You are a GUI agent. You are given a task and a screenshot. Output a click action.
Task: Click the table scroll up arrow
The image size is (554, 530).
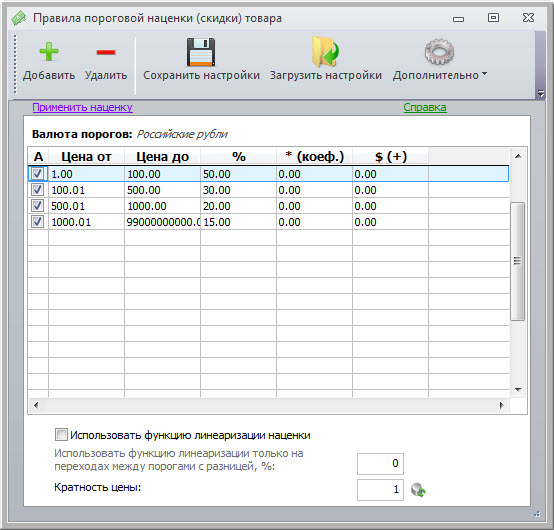[518, 156]
